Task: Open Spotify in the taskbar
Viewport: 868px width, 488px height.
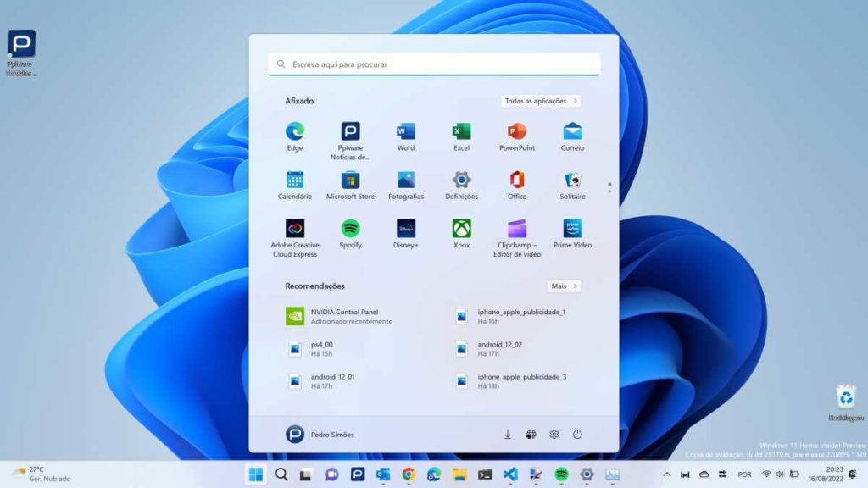Action: coord(561,474)
